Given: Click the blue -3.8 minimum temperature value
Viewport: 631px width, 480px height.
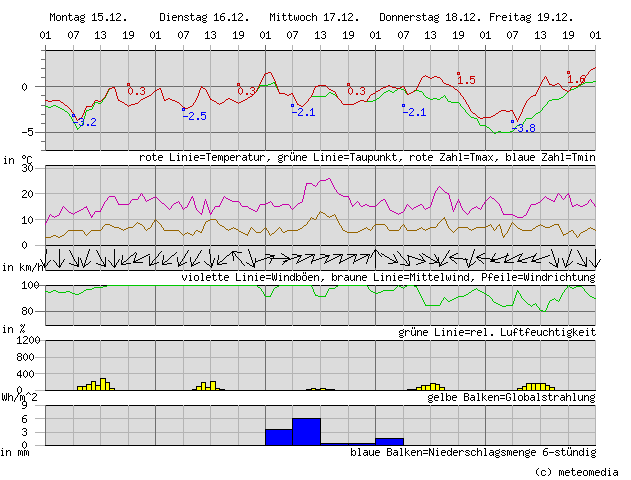Looking at the screenshot, I should pyautogui.click(x=524, y=128).
